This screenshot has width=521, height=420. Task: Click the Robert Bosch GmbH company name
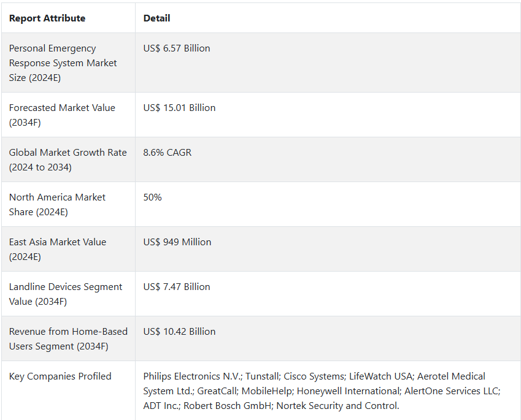[228, 406]
